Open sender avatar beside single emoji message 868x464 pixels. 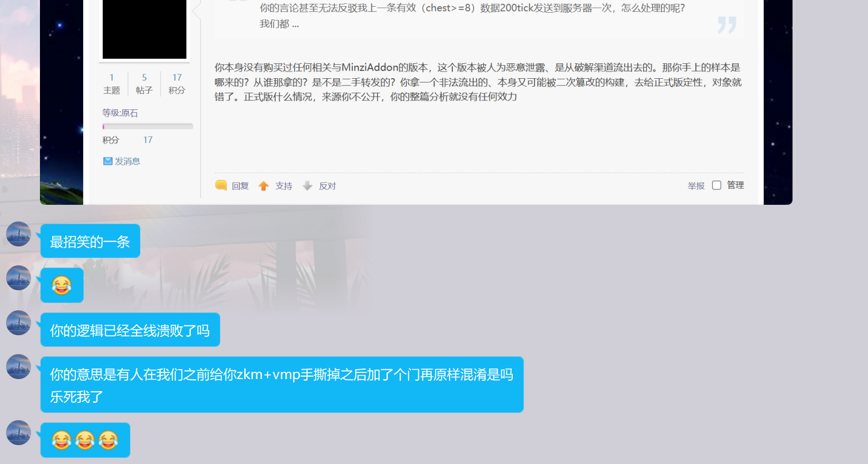(x=18, y=278)
